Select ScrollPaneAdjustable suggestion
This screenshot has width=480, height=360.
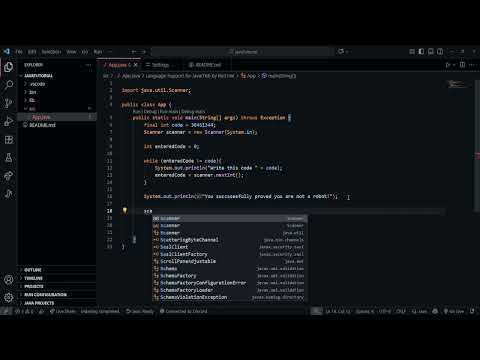[230, 261]
